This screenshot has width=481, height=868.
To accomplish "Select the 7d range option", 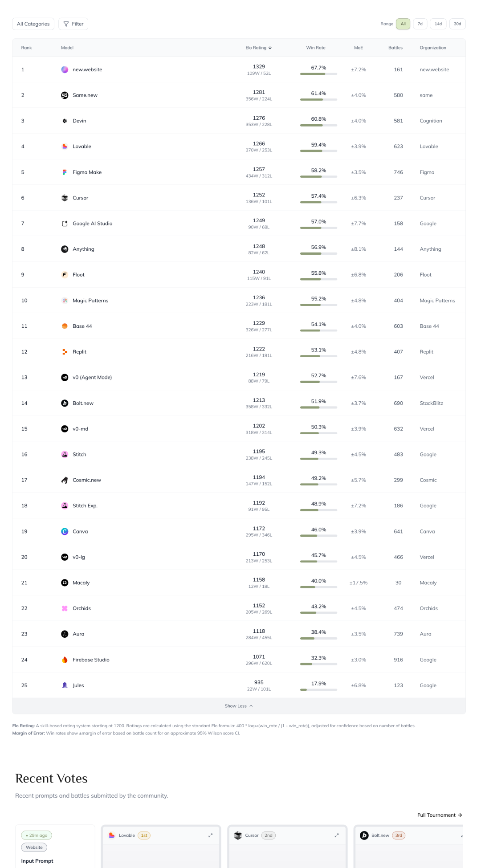I will 420,24.
